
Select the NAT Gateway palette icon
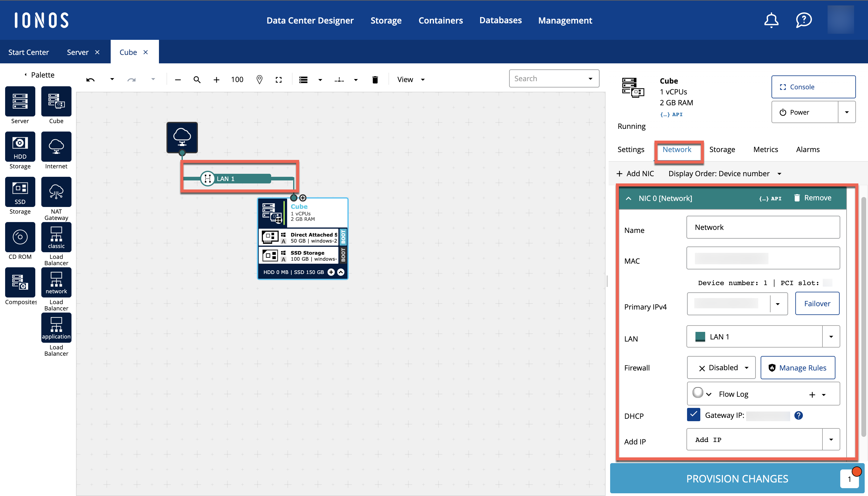point(56,192)
